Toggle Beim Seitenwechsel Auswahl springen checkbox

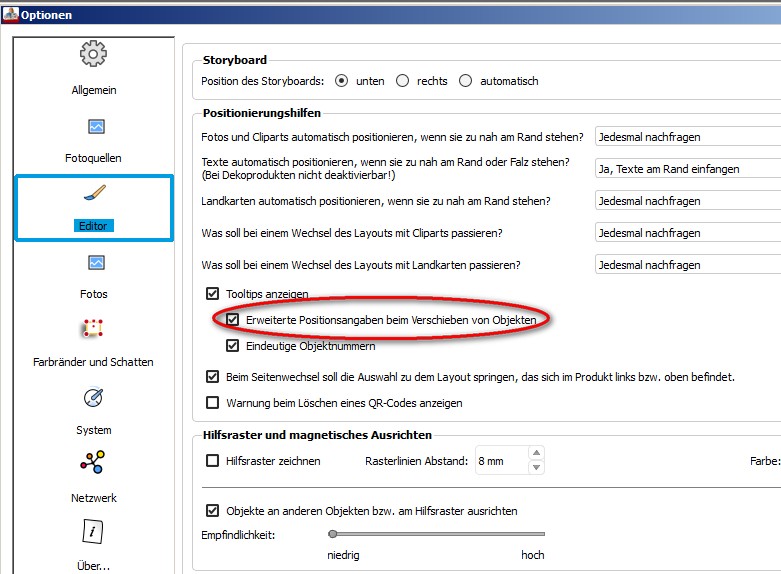point(212,377)
